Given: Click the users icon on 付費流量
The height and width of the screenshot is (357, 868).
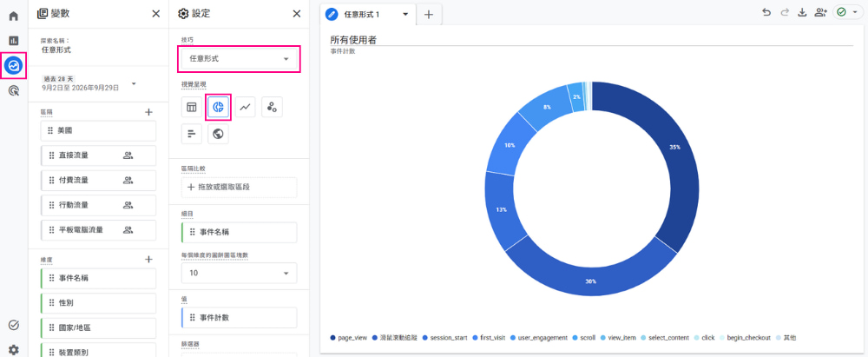Looking at the screenshot, I should (x=128, y=180).
